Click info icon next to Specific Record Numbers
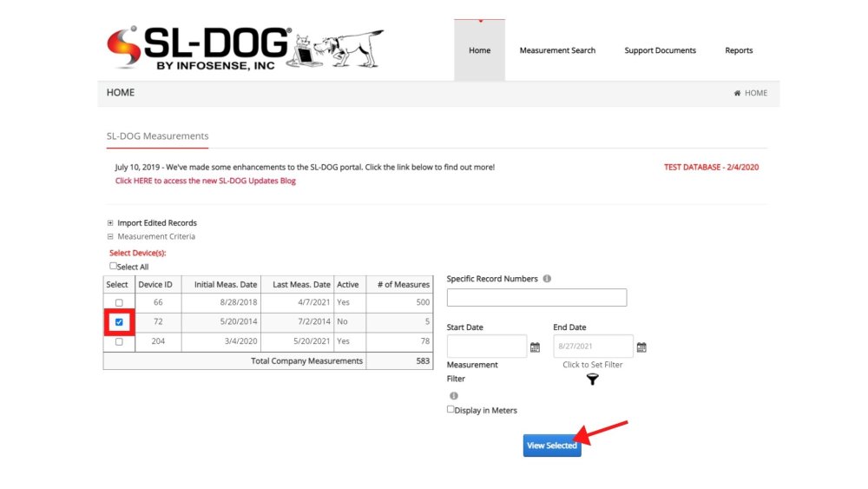 click(x=547, y=279)
